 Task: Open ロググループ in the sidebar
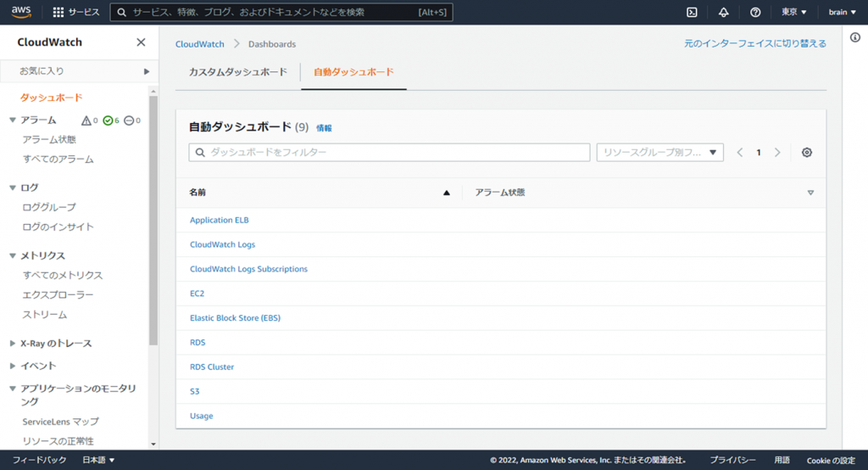(x=49, y=207)
